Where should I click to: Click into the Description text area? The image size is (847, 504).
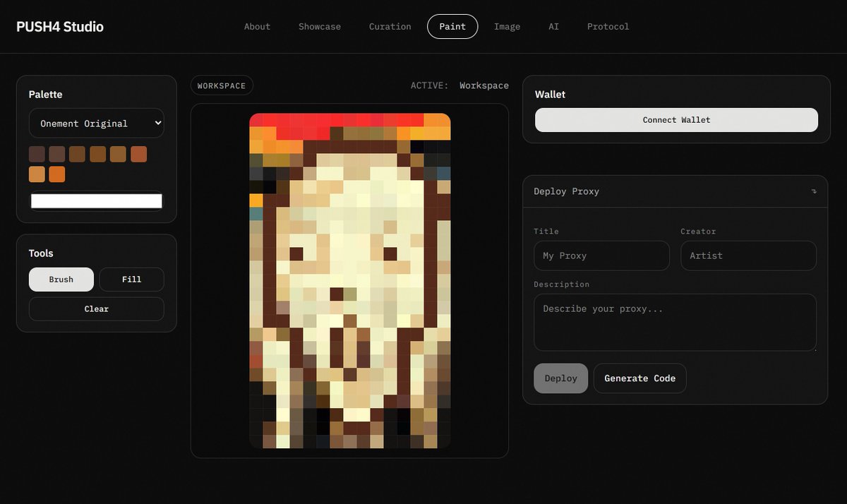[x=675, y=323]
